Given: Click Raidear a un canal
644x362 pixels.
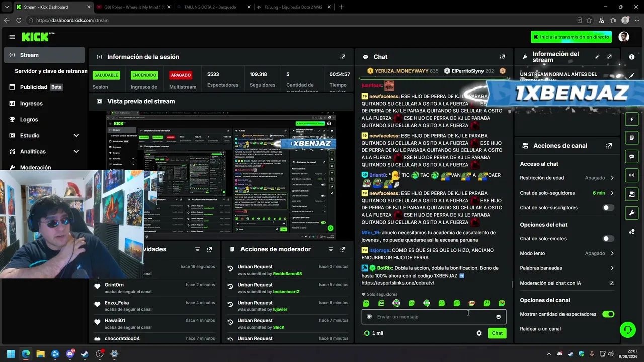Looking at the screenshot, I should pyautogui.click(x=540, y=329).
